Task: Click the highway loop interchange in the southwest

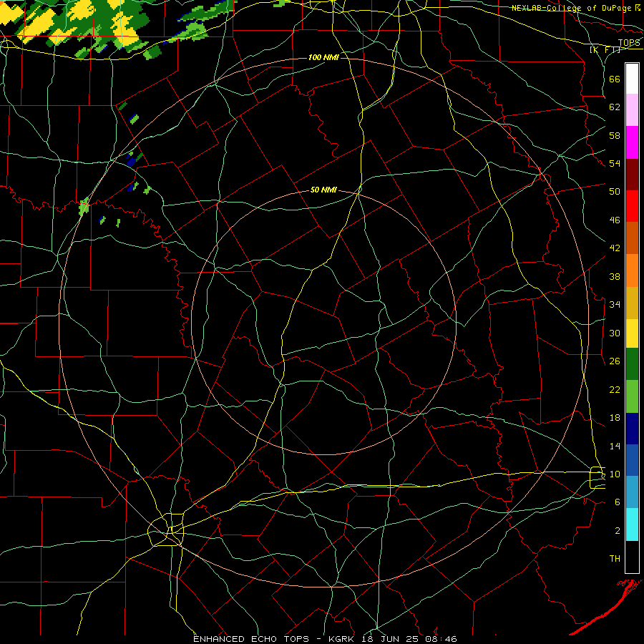Action: point(165,530)
